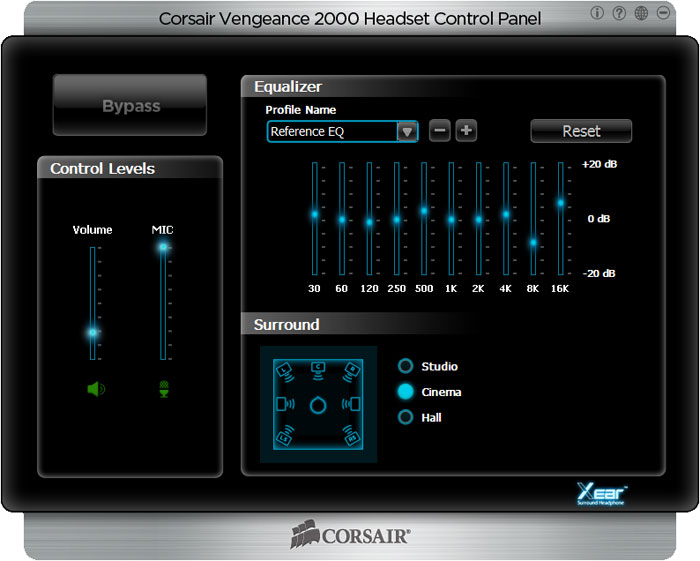Click the 8K equalizer slider handle
Viewport: 700px width, 561px height.
pyautogui.click(x=533, y=243)
